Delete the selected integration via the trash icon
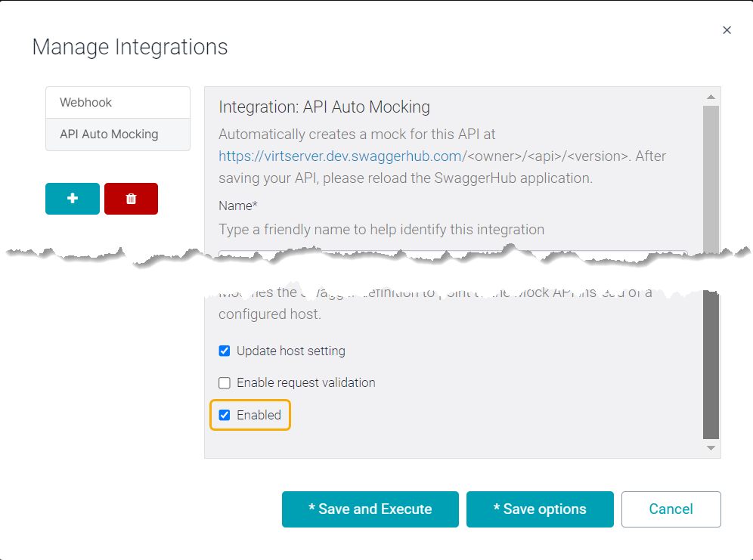This screenshot has width=753, height=560. pos(131,198)
